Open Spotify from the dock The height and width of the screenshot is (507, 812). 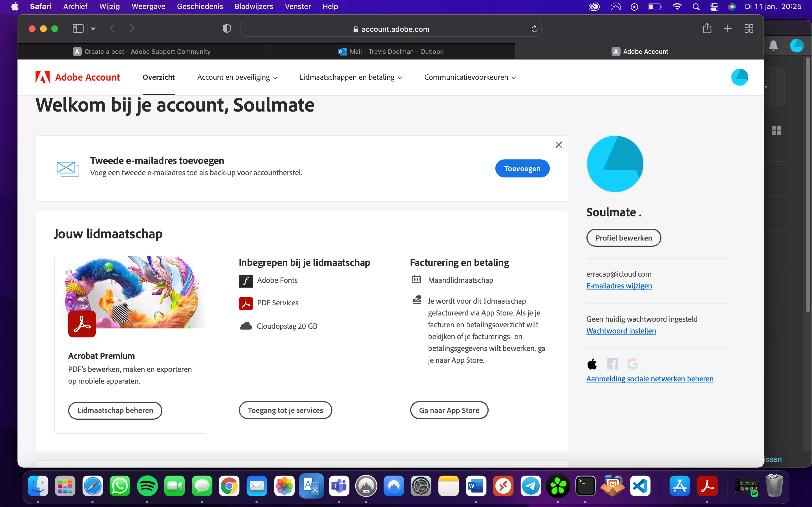click(x=147, y=486)
